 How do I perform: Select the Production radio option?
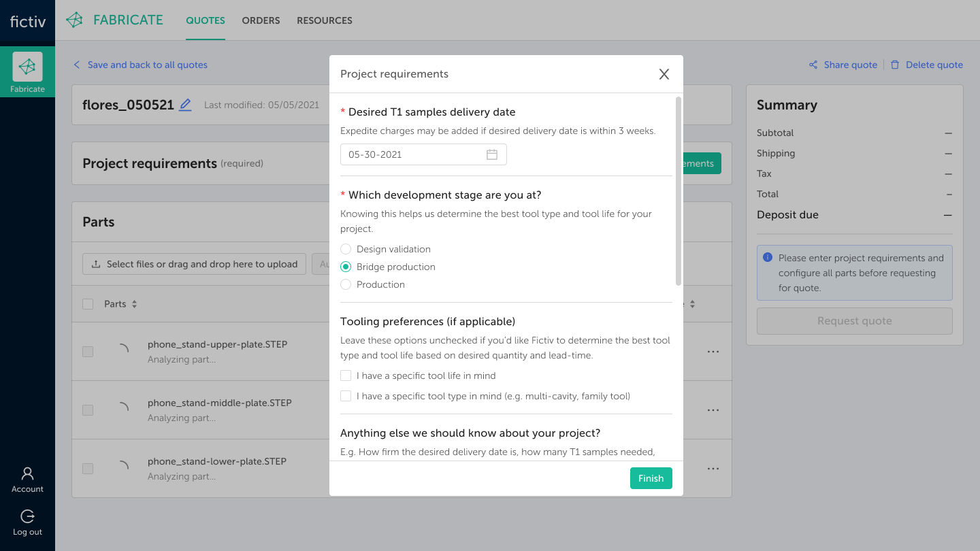pyautogui.click(x=346, y=284)
